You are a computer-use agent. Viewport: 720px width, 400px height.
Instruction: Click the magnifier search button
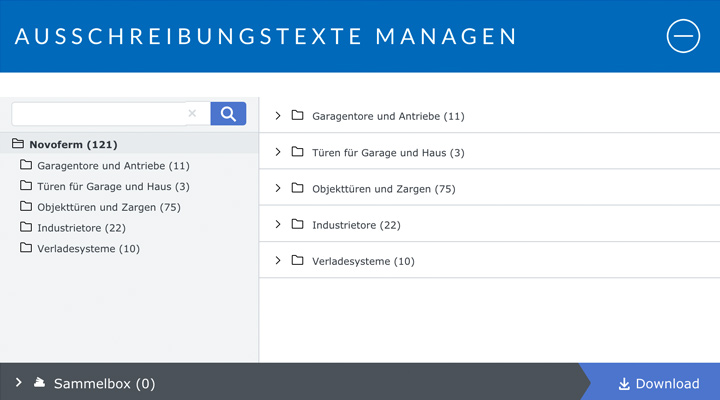pos(228,114)
